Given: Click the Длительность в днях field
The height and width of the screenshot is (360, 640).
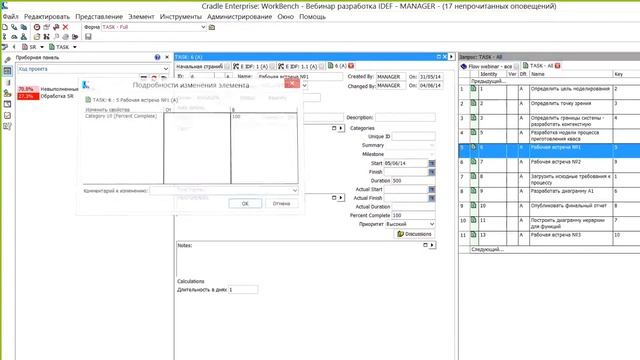Looking at the screenshot, I should (x=242, y=290).
